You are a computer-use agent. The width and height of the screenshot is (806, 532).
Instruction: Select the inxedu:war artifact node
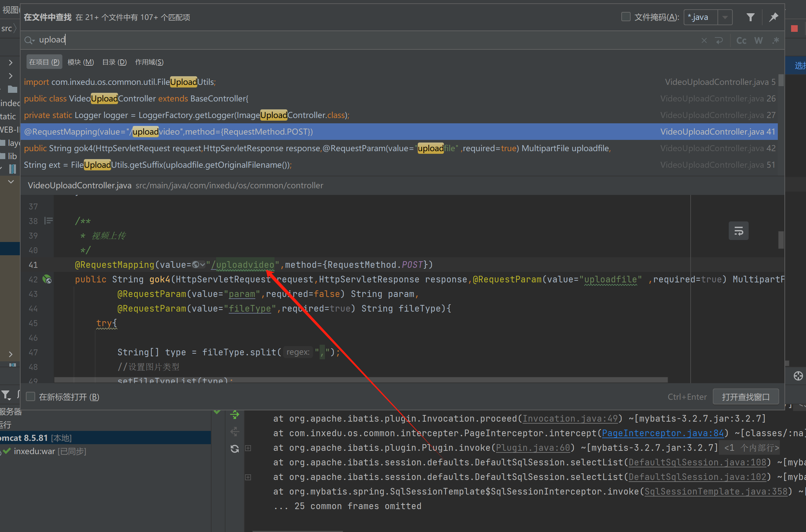[50, 451]
